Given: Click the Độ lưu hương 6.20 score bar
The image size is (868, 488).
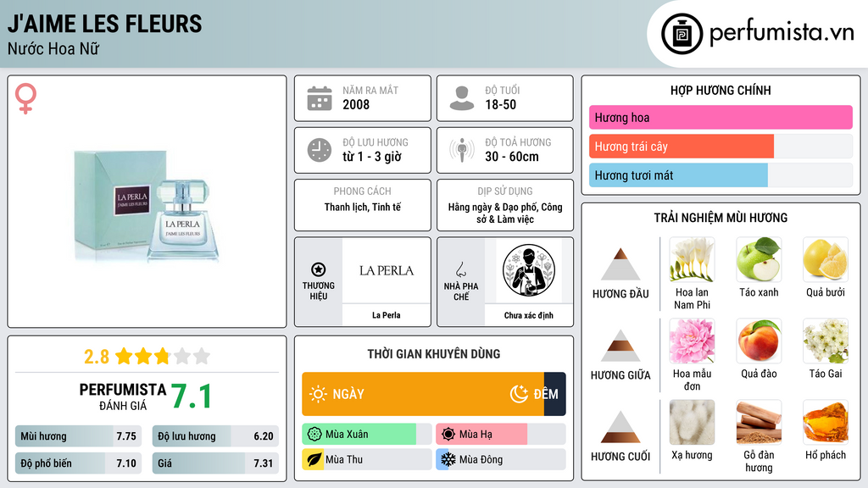Looking at the screenshot, I should (x=215, y=436).
